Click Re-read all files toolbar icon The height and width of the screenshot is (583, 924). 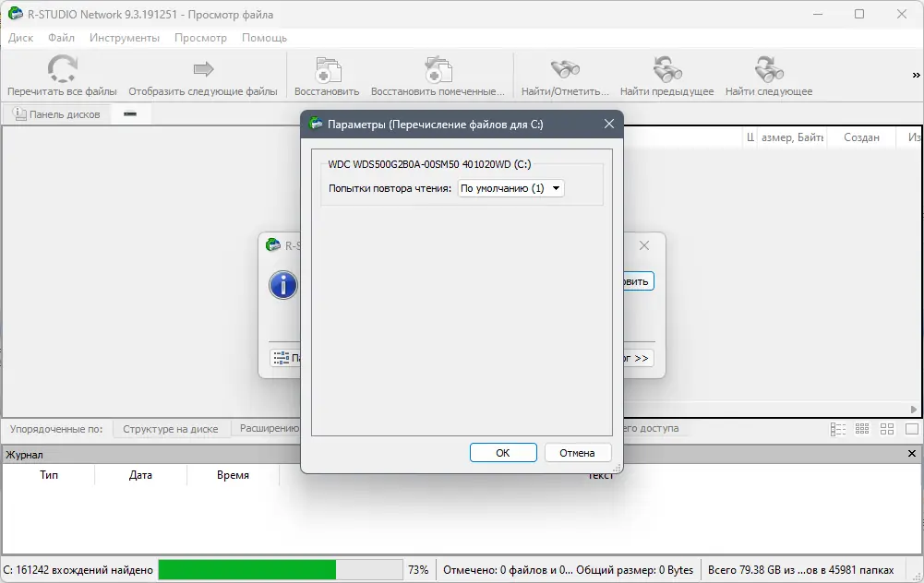62,69
